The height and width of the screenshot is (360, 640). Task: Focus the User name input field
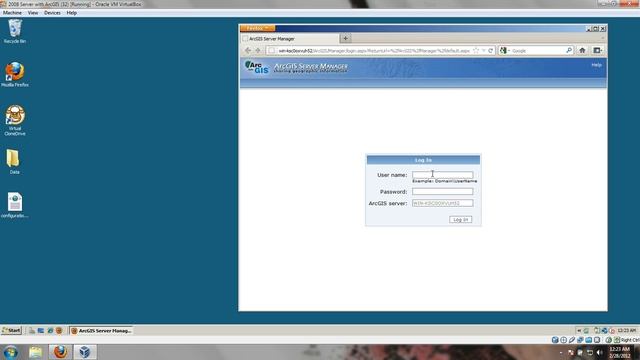coord(442,175)
